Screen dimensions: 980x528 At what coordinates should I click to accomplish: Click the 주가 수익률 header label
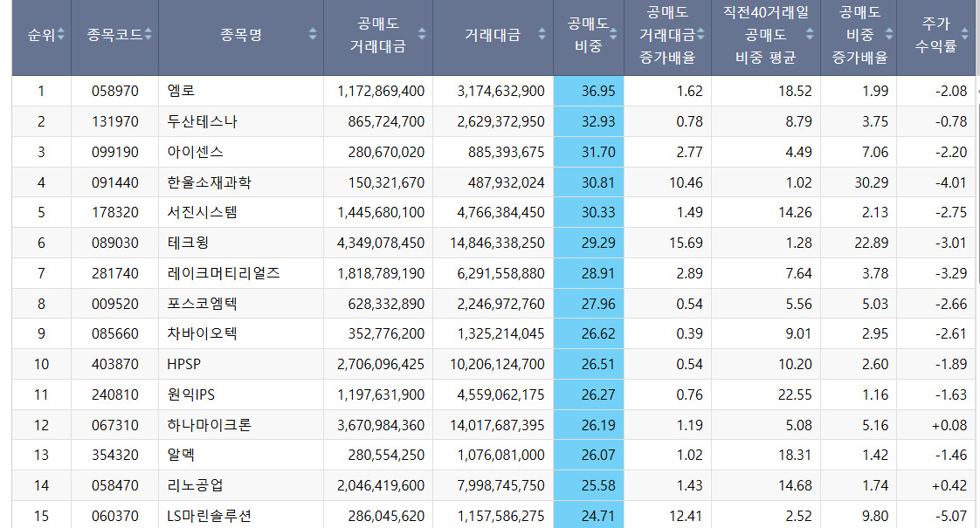(935, 35)
